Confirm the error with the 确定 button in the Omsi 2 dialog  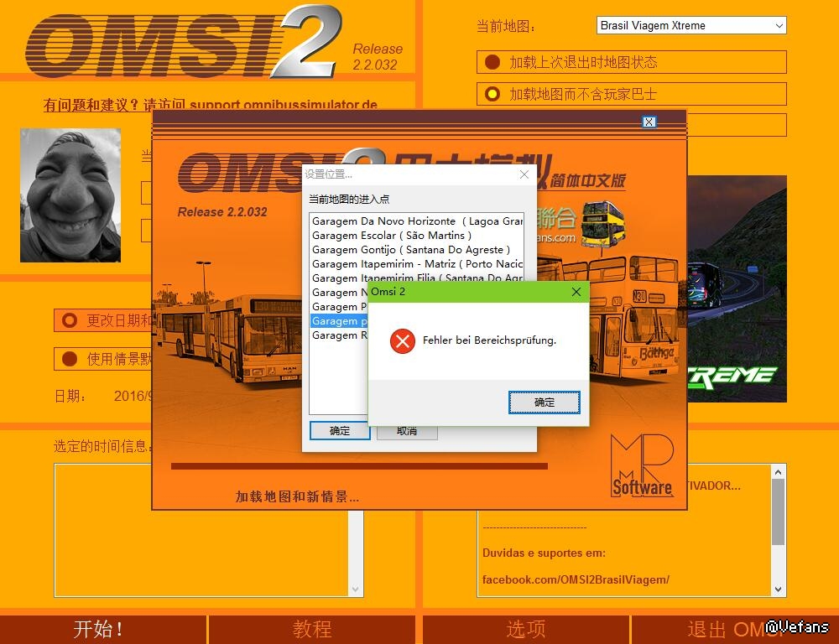coord(545,402)
